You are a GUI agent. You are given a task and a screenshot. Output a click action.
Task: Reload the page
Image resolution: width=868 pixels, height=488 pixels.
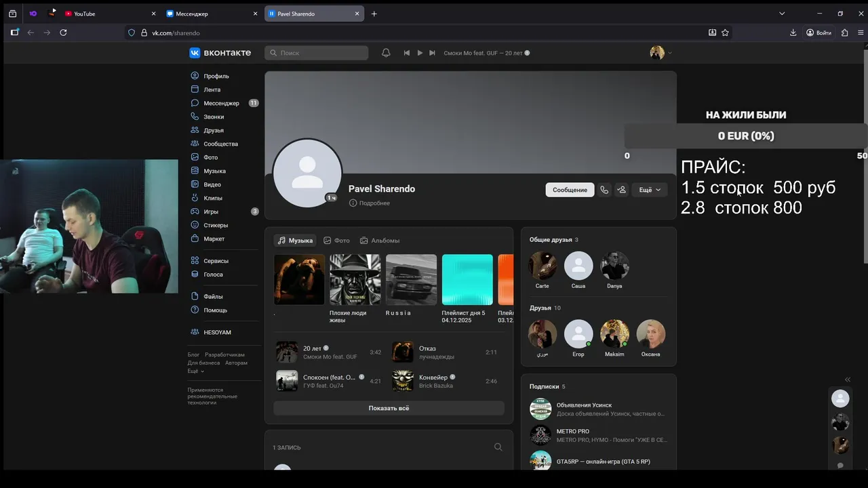pyautogui.click(x=63, y=33)
